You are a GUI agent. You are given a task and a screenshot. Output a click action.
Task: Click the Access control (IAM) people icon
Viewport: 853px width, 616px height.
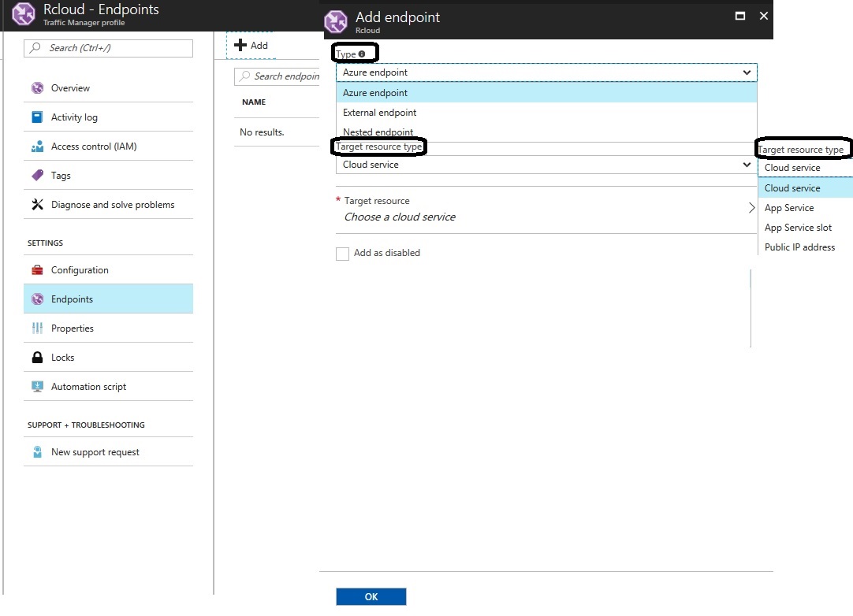click(x=37, y=147)
